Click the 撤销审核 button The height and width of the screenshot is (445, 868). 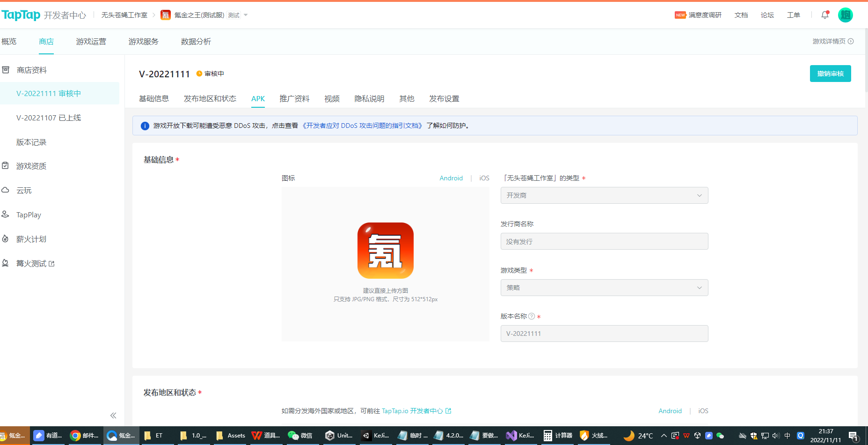pyautogui.click(x=831, y=74)
